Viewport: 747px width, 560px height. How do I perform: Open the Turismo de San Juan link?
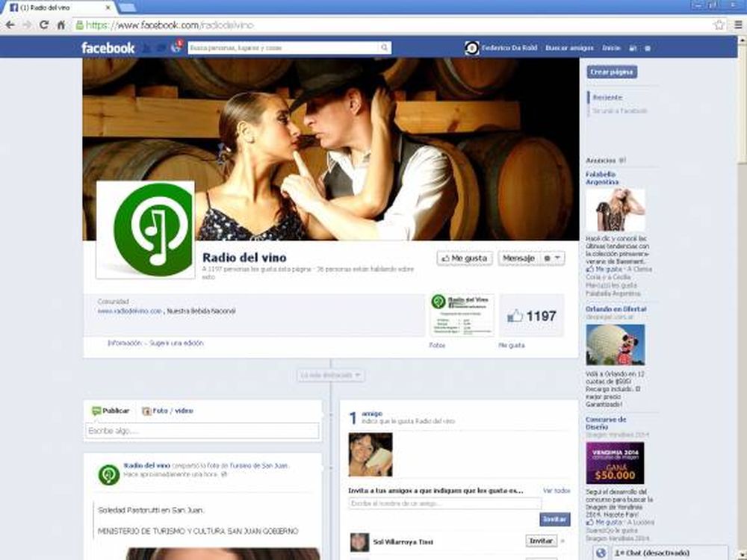coord(259,466)
